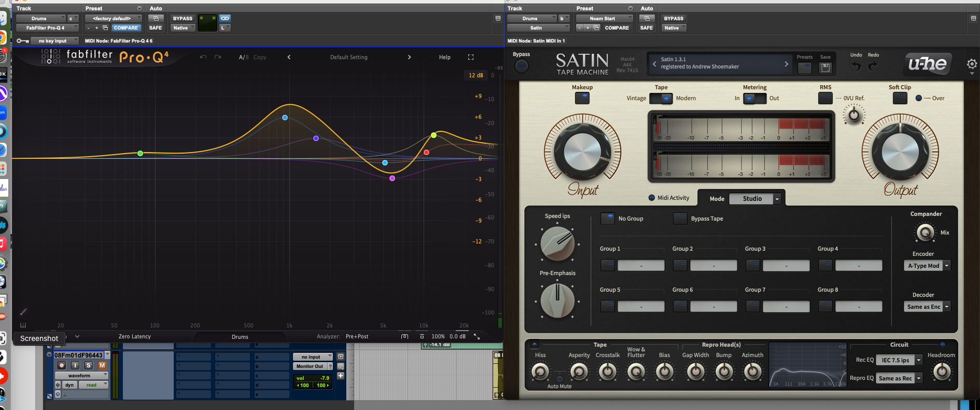The image size is (980, 410).
Task: Add insert with plus icon on track
Action: (x=341, y=376)
